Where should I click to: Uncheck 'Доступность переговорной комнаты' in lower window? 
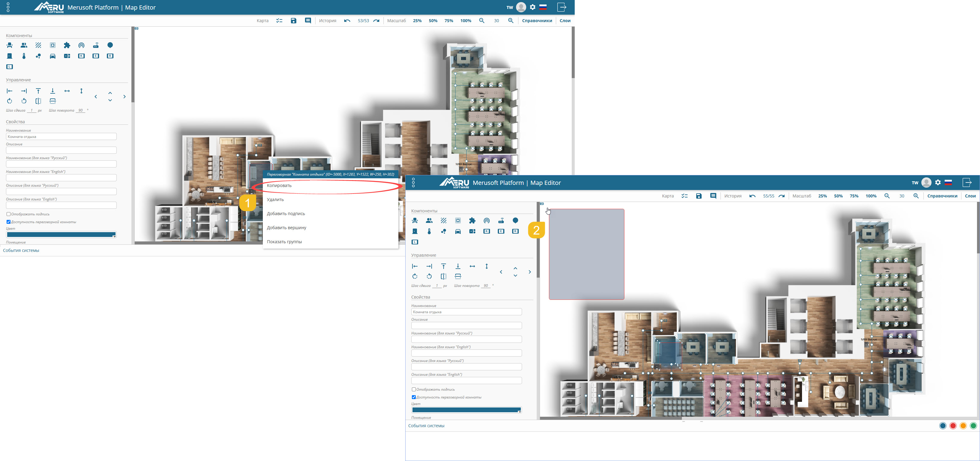[414, 397]
